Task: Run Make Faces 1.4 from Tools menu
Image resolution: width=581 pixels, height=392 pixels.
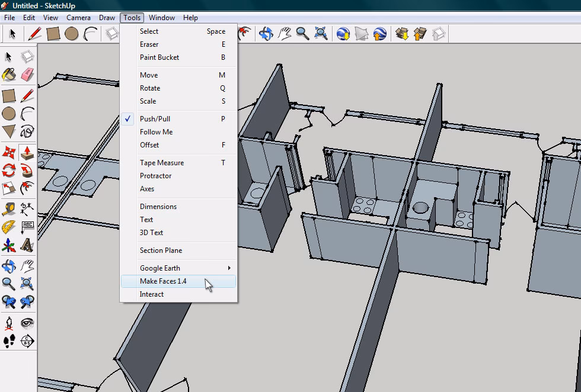Action: click(x=163, y=281)
